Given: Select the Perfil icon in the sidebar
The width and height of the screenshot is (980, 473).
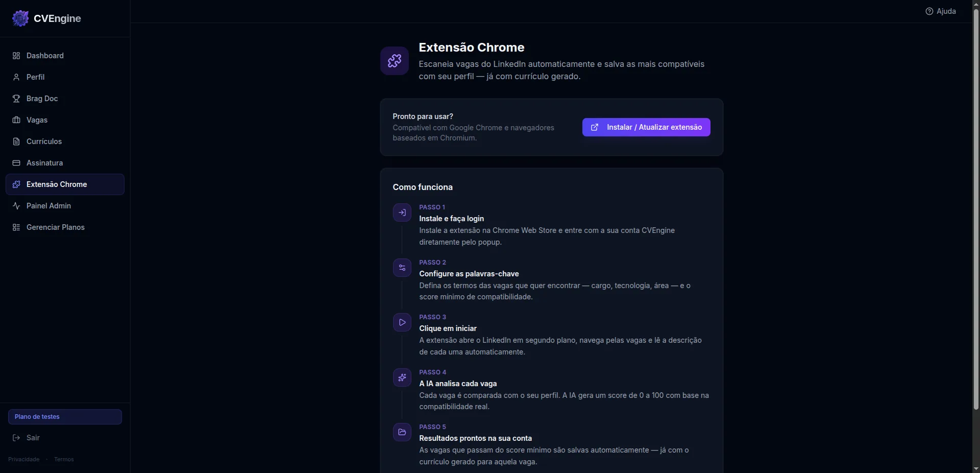Looking at the screenshot, I should point(16,77).
